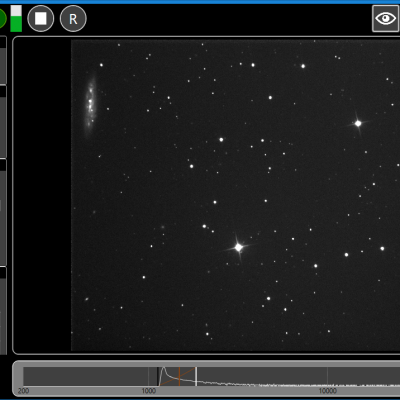The width and height of the screenshot is (400, 400).
Task: Click the brightest star with diffraction spikes
Action: [239, 247]
